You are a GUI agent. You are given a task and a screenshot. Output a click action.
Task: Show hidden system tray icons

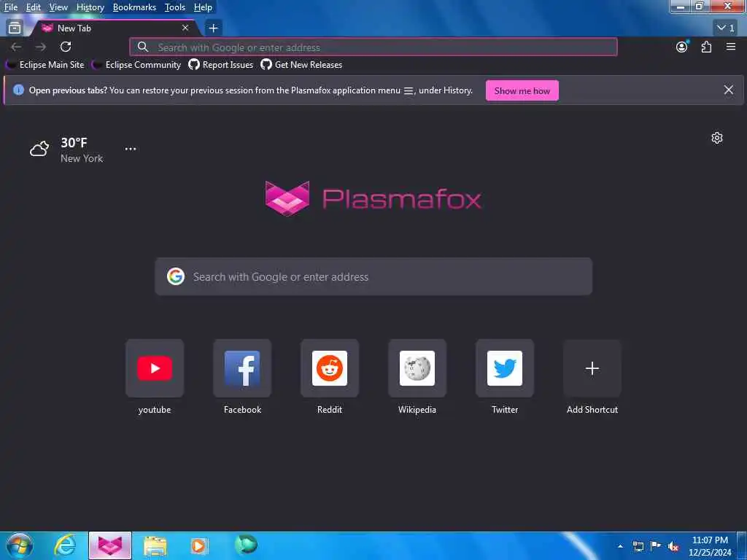(x=620, y=546)
